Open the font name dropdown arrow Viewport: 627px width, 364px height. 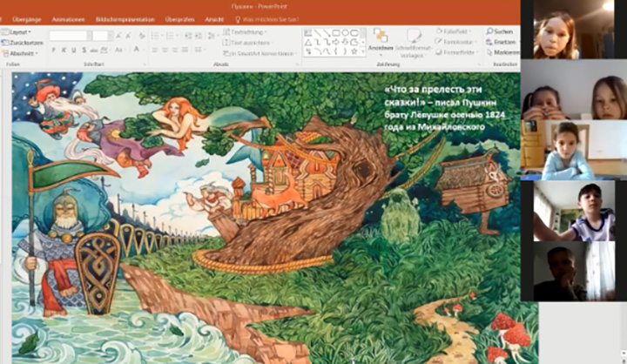point(89,36)
